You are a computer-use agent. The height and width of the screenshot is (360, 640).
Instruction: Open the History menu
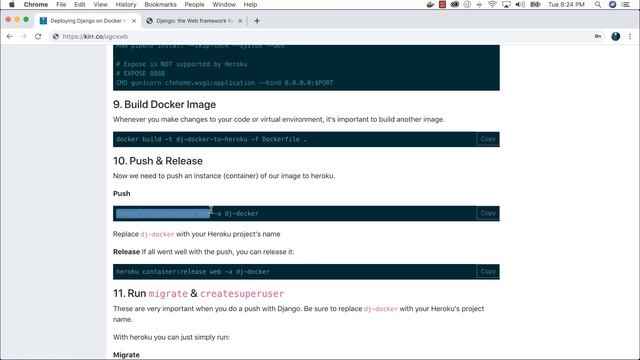[126, 4]
